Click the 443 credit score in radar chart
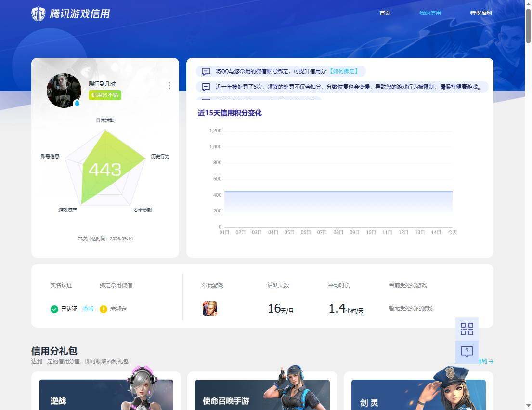Viewport: 532px width, 410px height. (105, 170)
